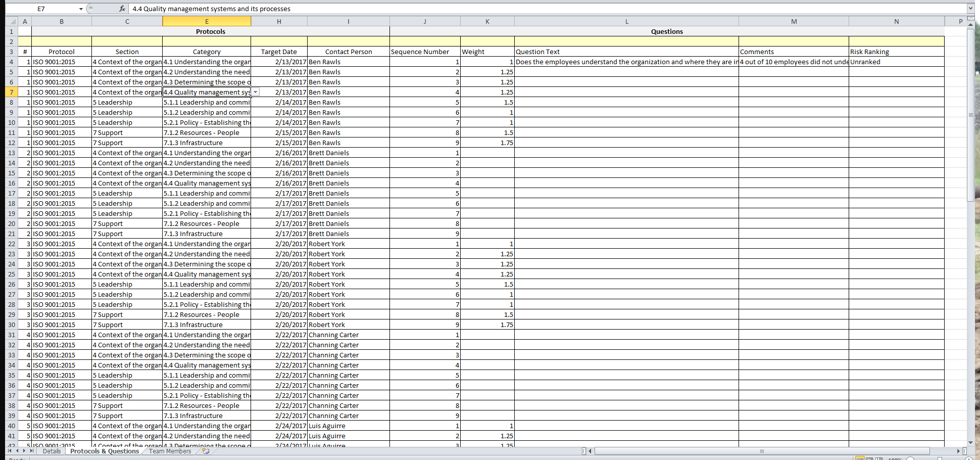Click the Name Box showing E7
This screenshot has height=460, width=980.
(x=41, y=9)
